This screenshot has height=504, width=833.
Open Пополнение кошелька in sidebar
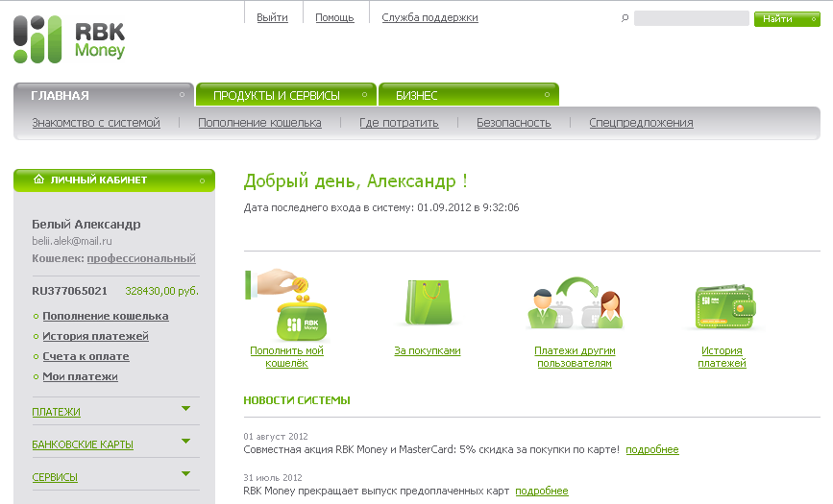106,316
